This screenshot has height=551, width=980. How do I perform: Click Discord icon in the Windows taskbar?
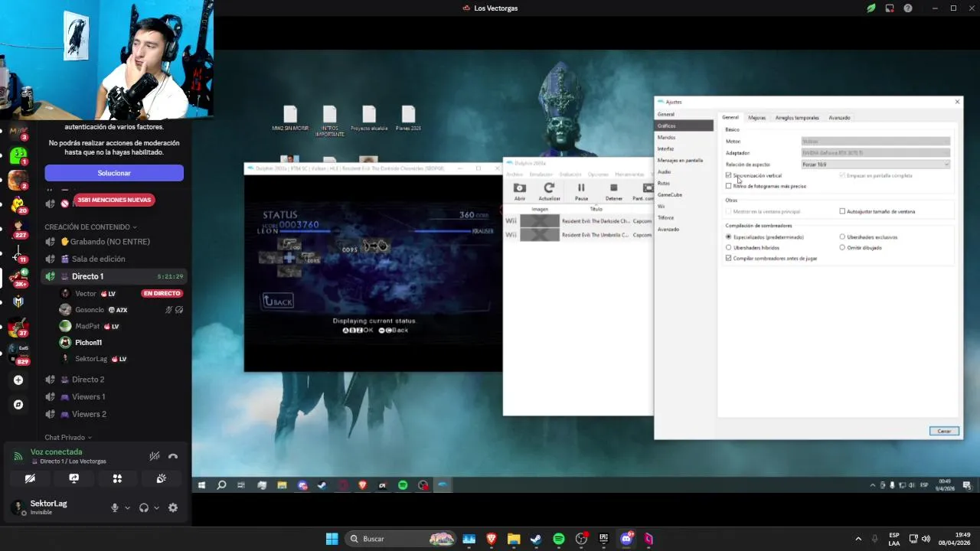pyautogui.click(x=626, y=539)
